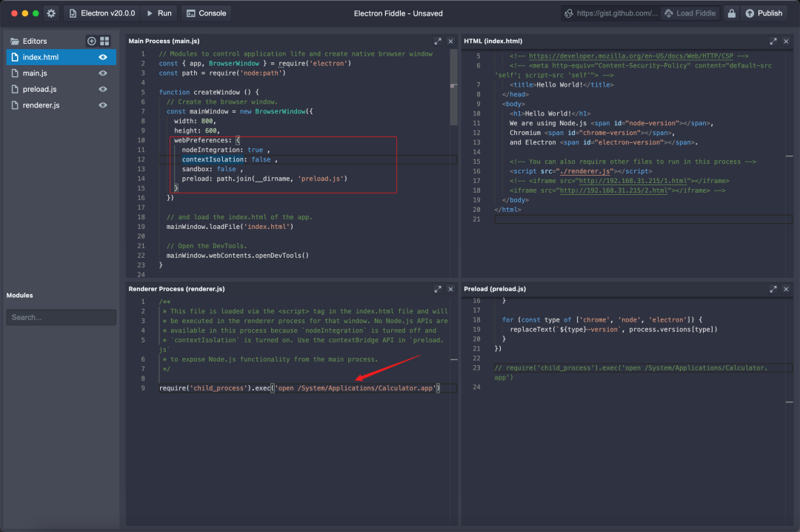Close the Preload (preload.js) panel
800x532 pixels.
click(786, 289)
